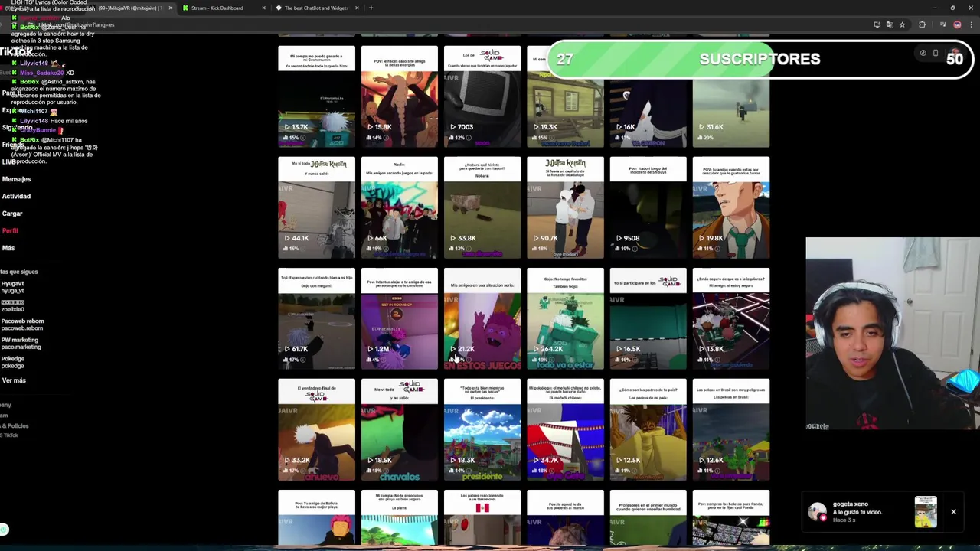This screenshot has height=551, width=980.
Task: Open the HyugaVt followed account
Action: pyautogui.click(x=13, y=287)
